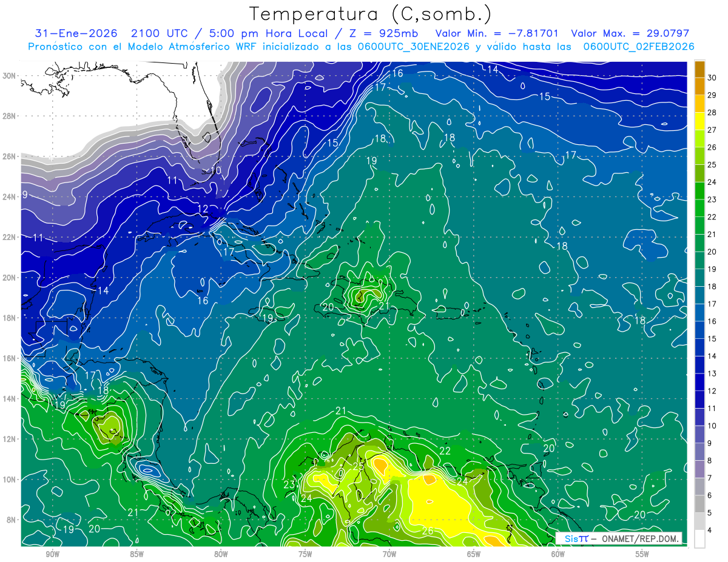
Task: Click the '90W' longitude axis label
Action: 52,555
